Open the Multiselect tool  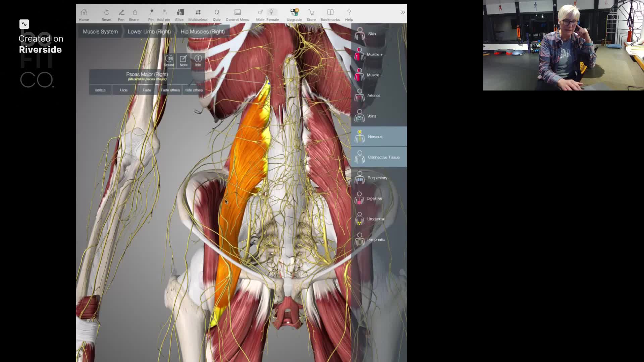pyautogui.click(x=198, y=15)
